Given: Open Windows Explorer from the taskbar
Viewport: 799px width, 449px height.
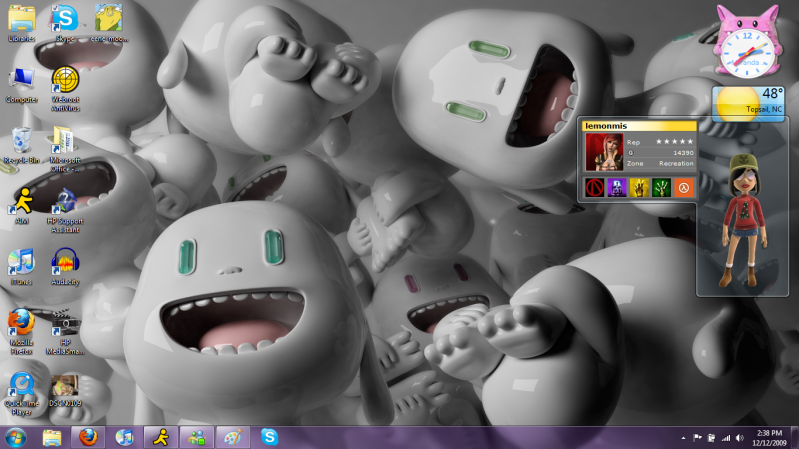Looking at the screenshot, I should [x=52, y=438].
